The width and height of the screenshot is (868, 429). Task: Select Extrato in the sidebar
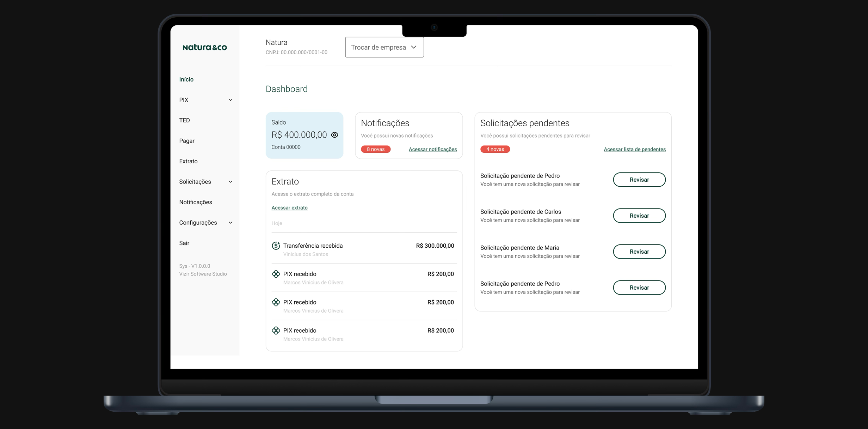[188, 161]
